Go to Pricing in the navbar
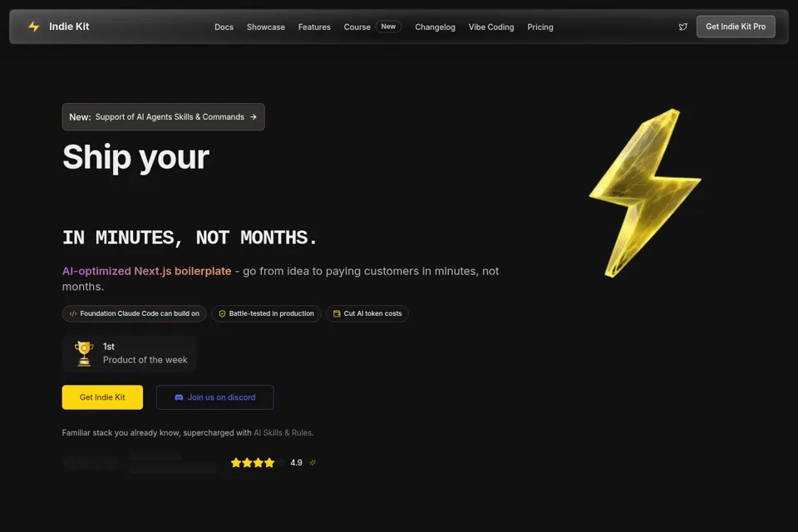Viewport: 798px width, 532px height. [x=540, y=27]
